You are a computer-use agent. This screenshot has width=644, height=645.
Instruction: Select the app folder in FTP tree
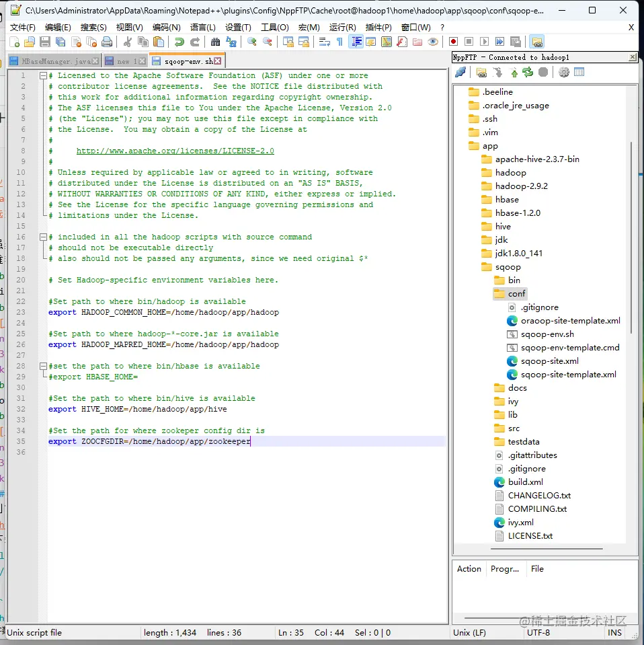coord(490,146)
